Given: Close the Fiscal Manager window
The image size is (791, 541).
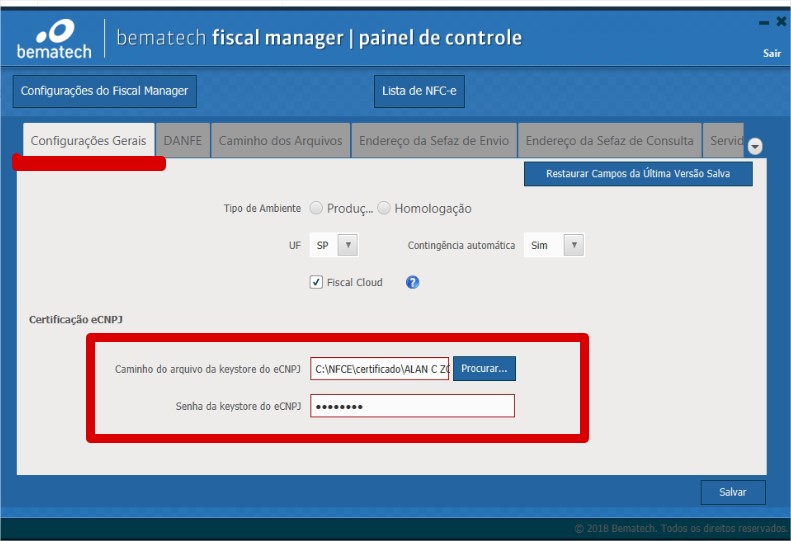Looking at the screenshot, I should pyautogui.click(x=781, y=21).
